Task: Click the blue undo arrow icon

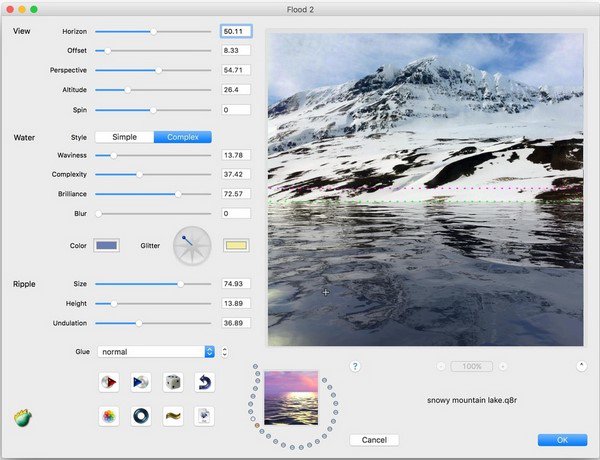Action: pos(204,382)
